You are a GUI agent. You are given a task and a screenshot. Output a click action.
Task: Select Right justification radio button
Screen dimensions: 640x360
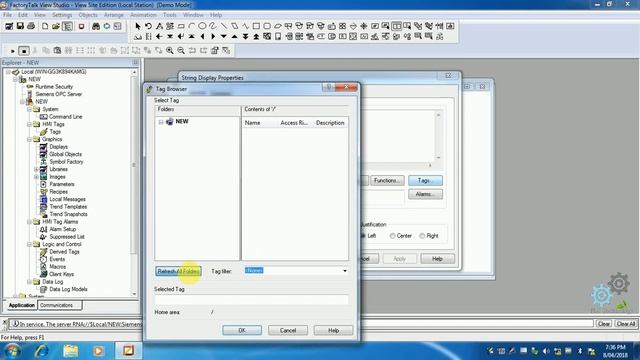[422, 236]
